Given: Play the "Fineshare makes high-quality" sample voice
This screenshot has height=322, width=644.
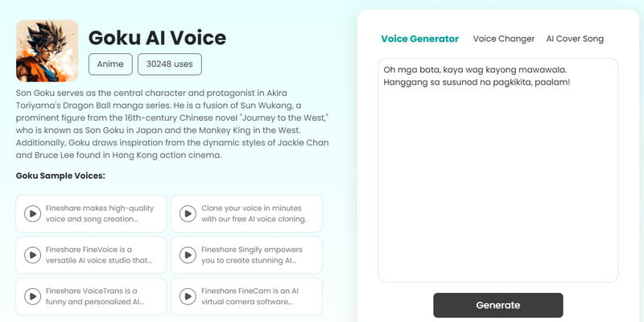Looking at the screenshot, I should coord(32,213).
